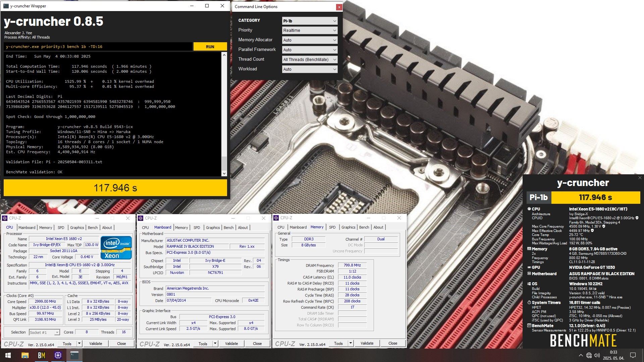Open File Explorer from the taskbar
The image size is (644, 362).
pos(25,355)
